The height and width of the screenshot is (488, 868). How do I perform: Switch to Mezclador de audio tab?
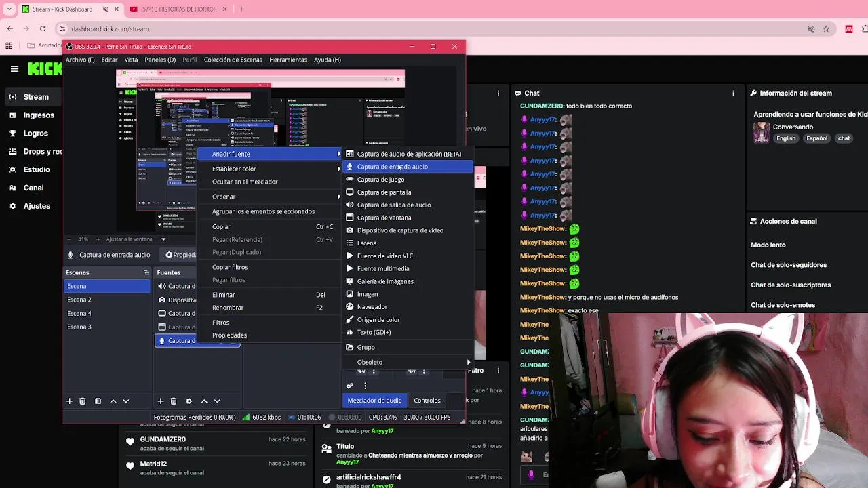point(374,400)
